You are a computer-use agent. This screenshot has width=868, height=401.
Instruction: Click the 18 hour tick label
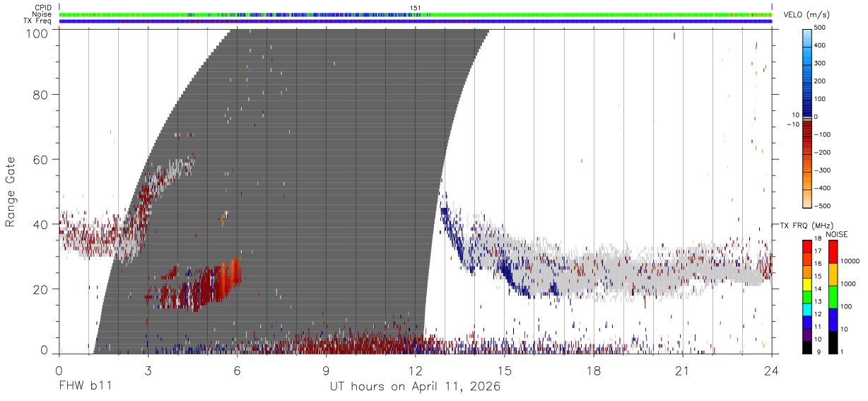pos(594,370)
